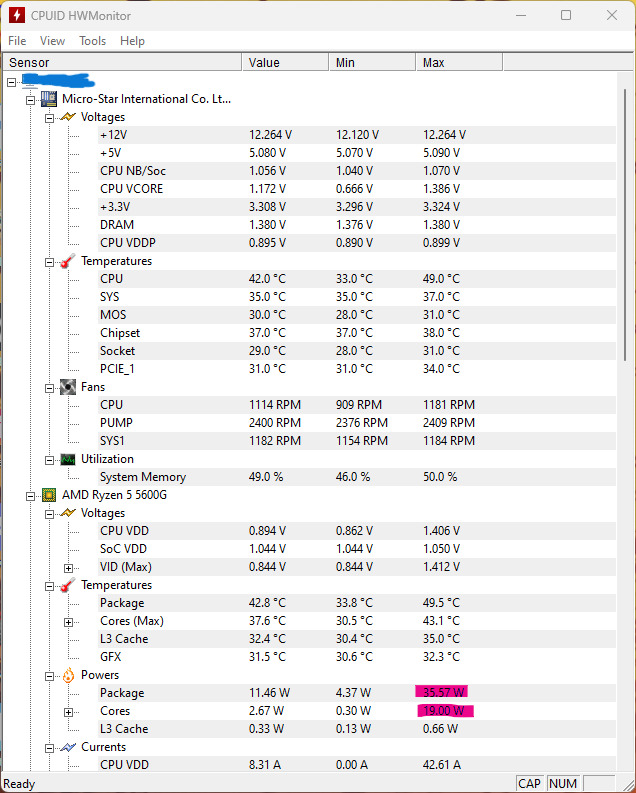Click the Min column header
636x793 pixels.
(x=373, y=63)
